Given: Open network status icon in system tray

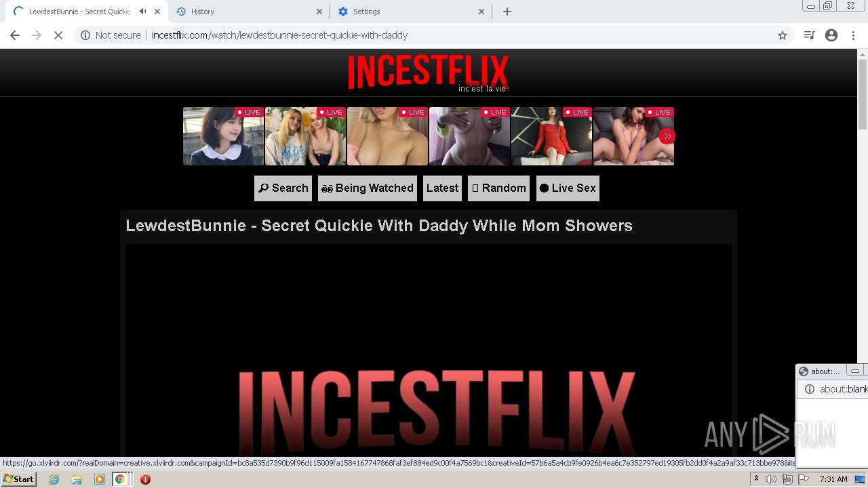Looking at the screenshot, I should coord(787,479).
